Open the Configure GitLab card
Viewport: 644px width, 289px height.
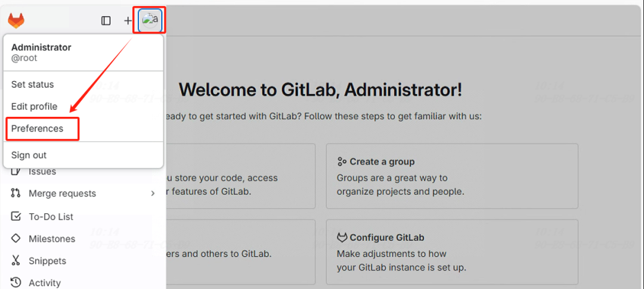451,252
